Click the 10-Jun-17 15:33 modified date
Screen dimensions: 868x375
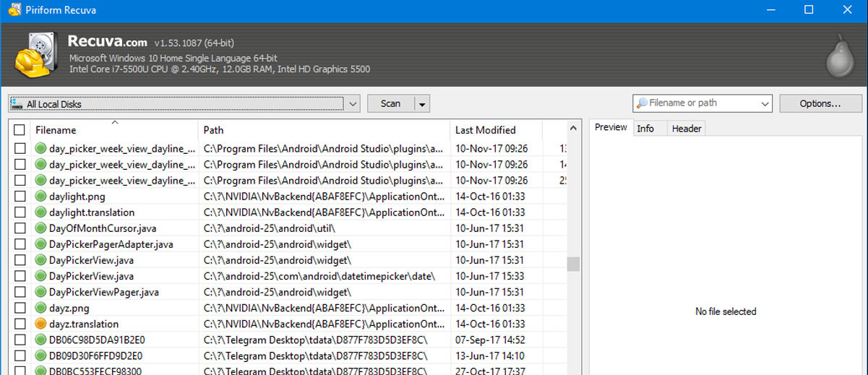[490, 276]
